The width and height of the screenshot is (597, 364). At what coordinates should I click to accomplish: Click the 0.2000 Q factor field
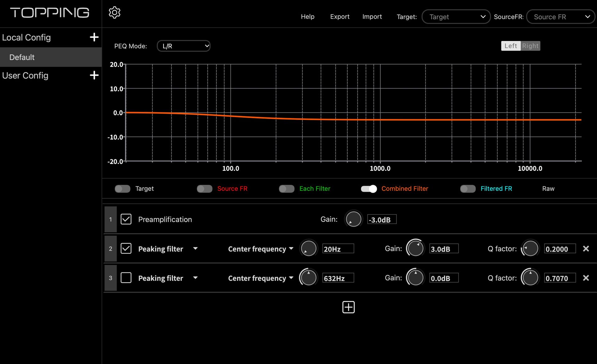click(560, 248)
